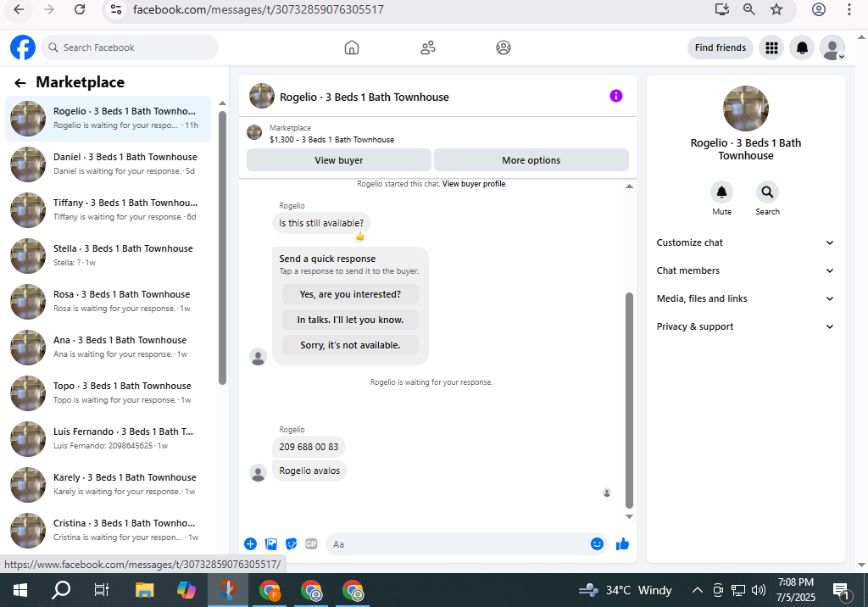Open the emoji picker smiley icon
The height and width of the screenshot is (607, 868).
tap(597, 544)
